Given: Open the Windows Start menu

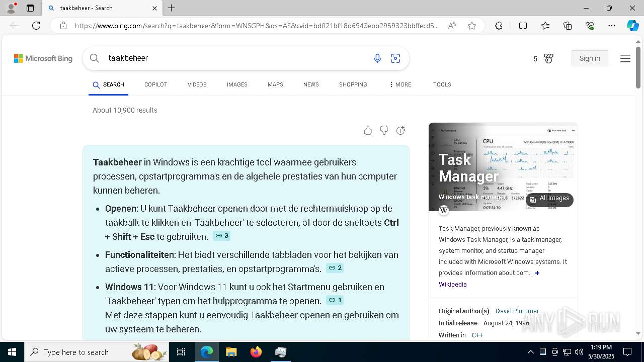Looking at the screenshot, I should click(x=12, y=352).
